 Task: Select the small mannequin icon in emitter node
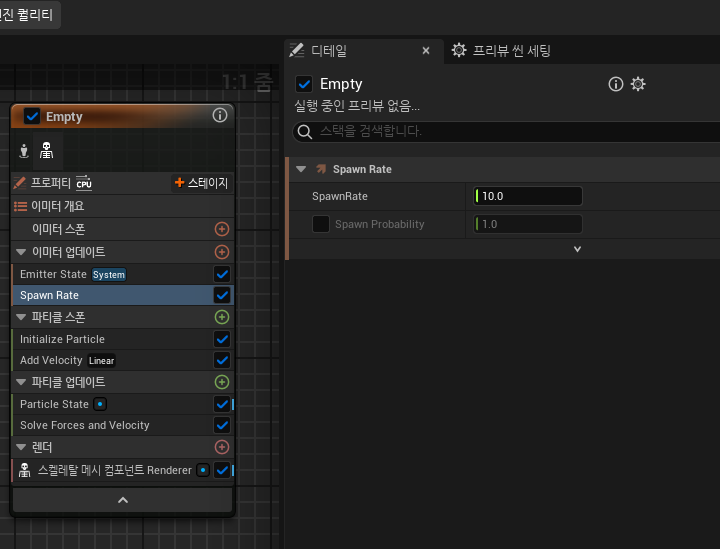[x=24, y=151]
